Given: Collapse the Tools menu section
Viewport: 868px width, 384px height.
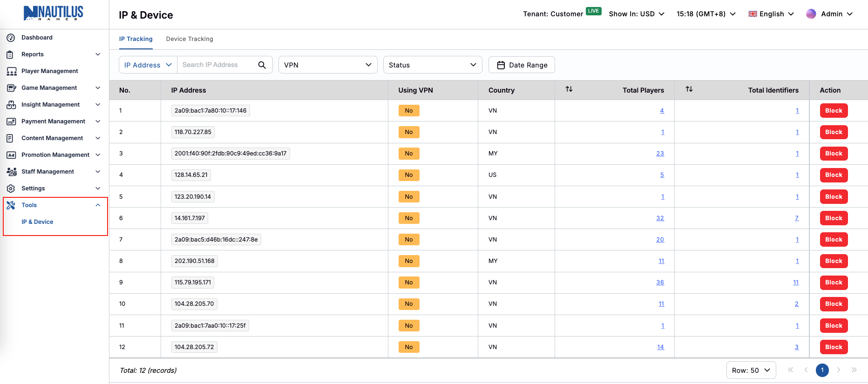Looking at the screenshot, I should coord(98,205).
